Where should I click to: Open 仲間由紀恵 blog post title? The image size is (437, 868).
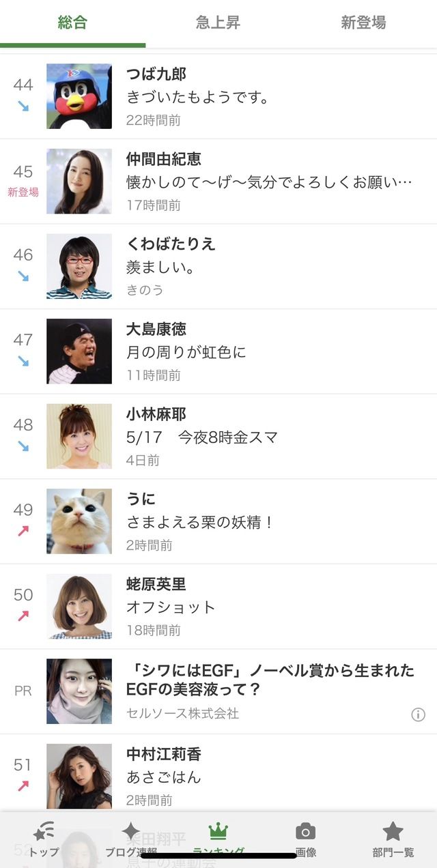269,183
